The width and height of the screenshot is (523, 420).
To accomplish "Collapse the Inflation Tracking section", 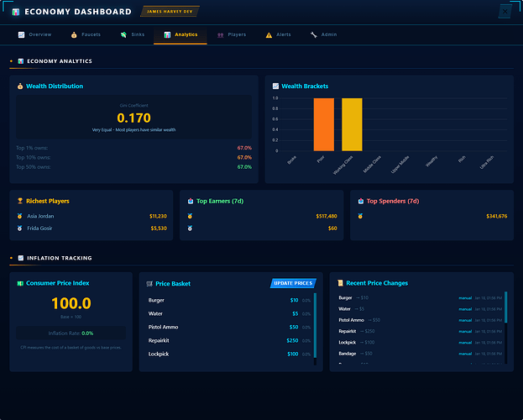I will point(11,258).
